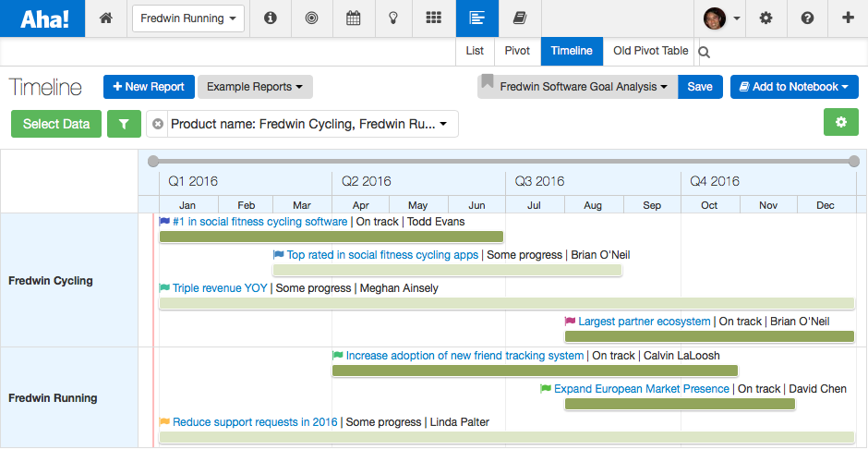Click the blue flag of #1 in social fitness goal
Screen dimensions: 868x462
coord(164,222)
